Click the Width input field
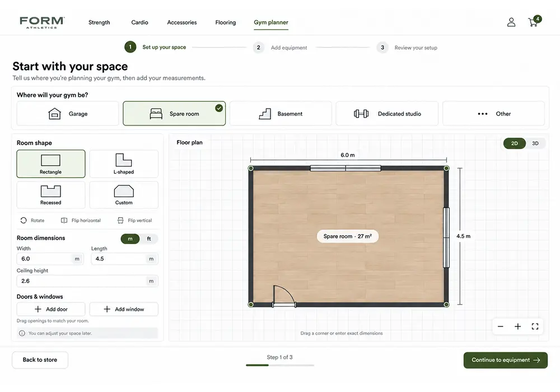 (50, 259)
